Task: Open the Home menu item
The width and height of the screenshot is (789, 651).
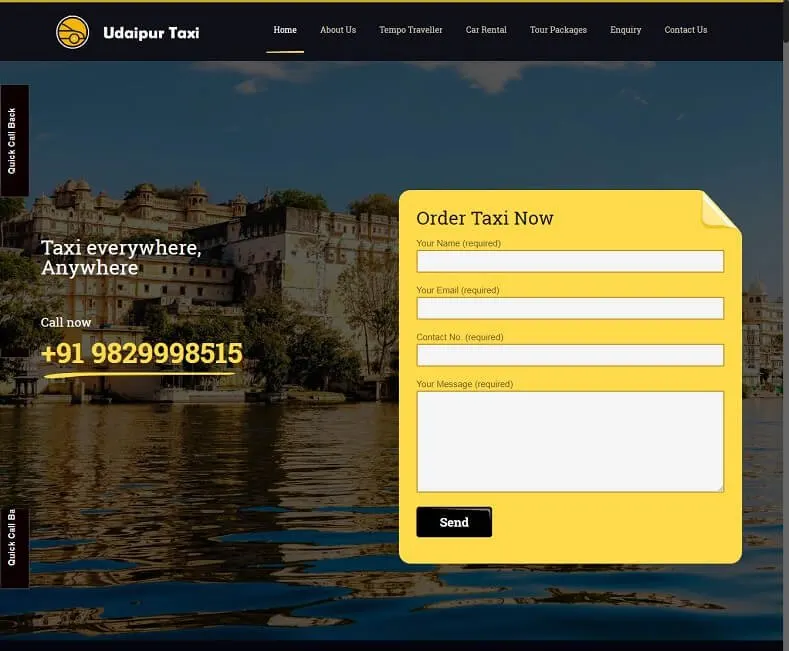Action: pyautogui.click(x=285, y=30)
